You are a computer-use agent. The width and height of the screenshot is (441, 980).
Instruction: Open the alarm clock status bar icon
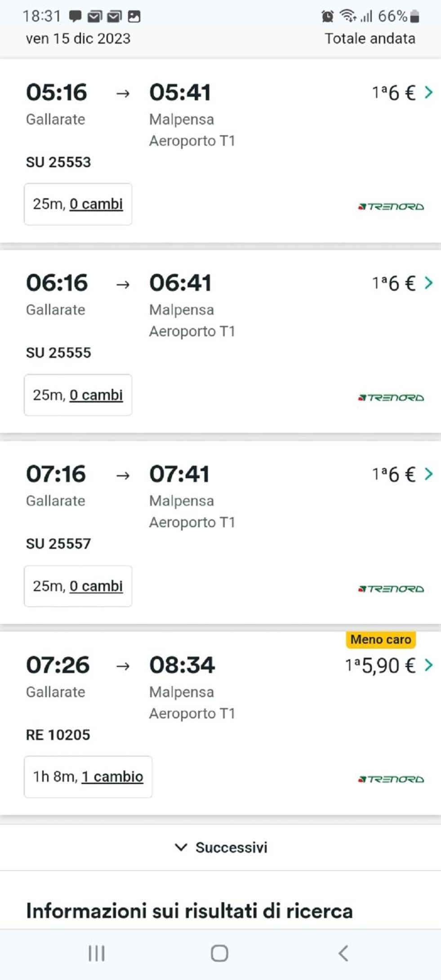coord(327,17)
